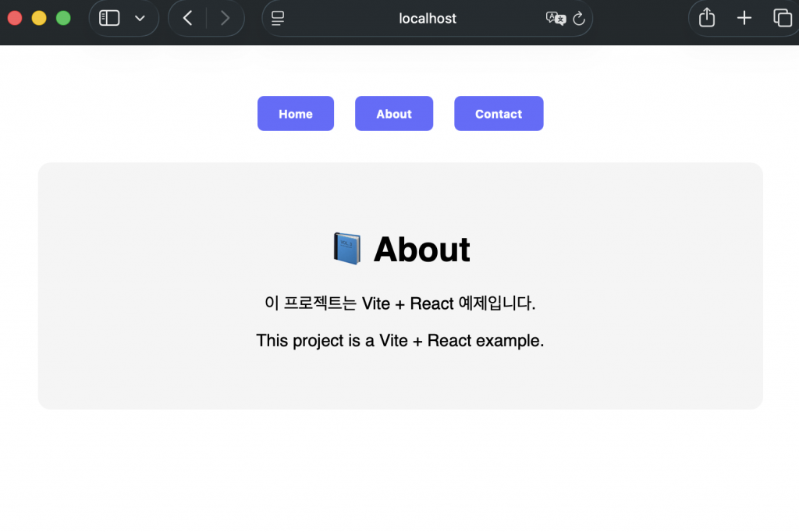Select the About navigation button

click(394, 114)
